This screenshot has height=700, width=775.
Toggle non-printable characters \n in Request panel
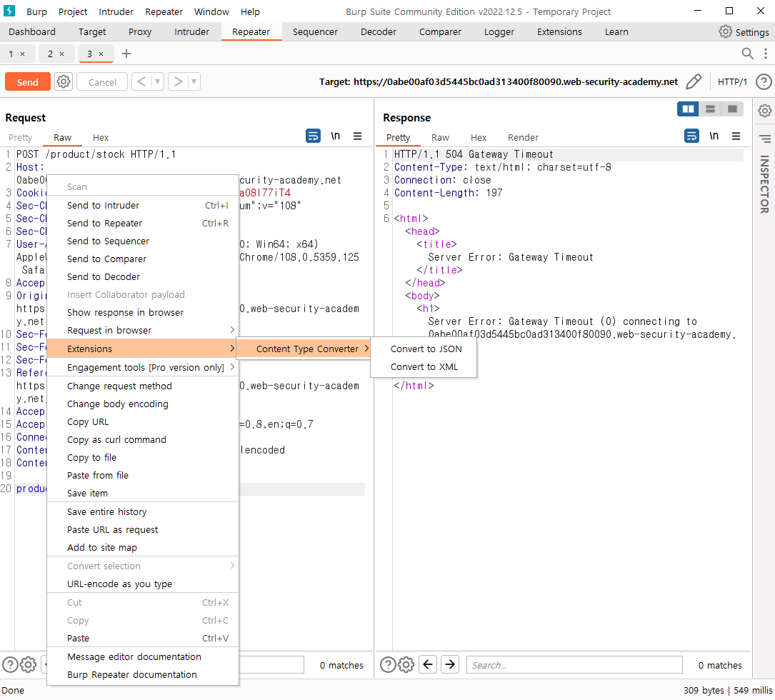(336, 136)
